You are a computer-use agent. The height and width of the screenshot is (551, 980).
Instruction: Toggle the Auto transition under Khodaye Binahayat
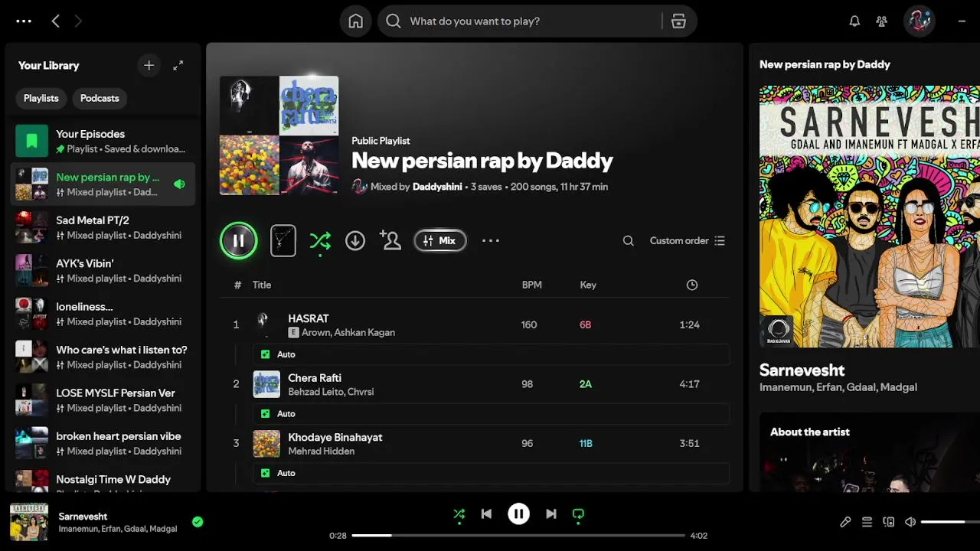coord(491,473)
